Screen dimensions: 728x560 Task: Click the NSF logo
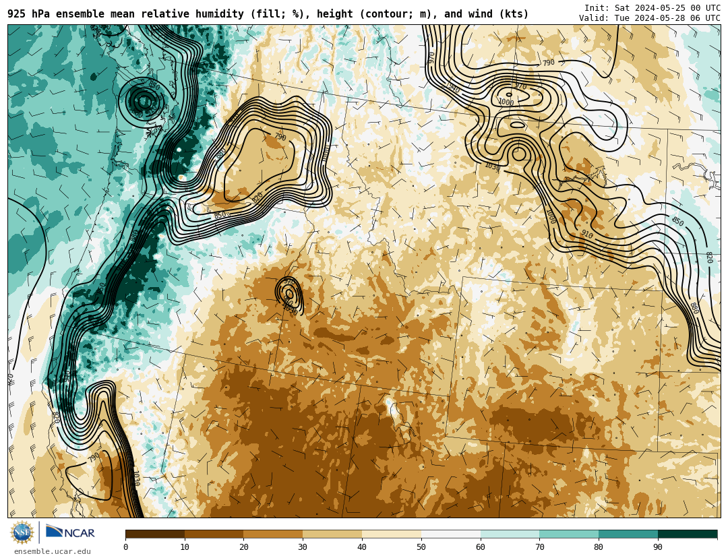tap(22, 532)
